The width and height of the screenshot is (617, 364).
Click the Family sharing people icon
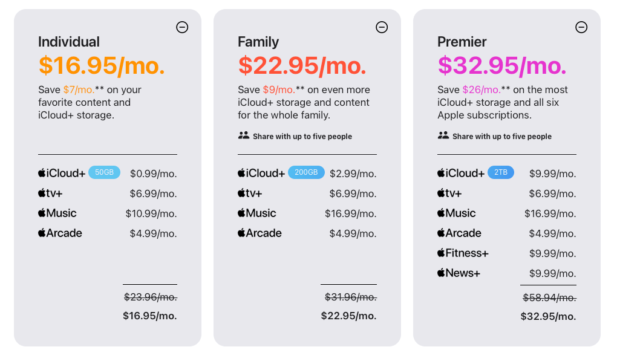click(x=244, y=135)
